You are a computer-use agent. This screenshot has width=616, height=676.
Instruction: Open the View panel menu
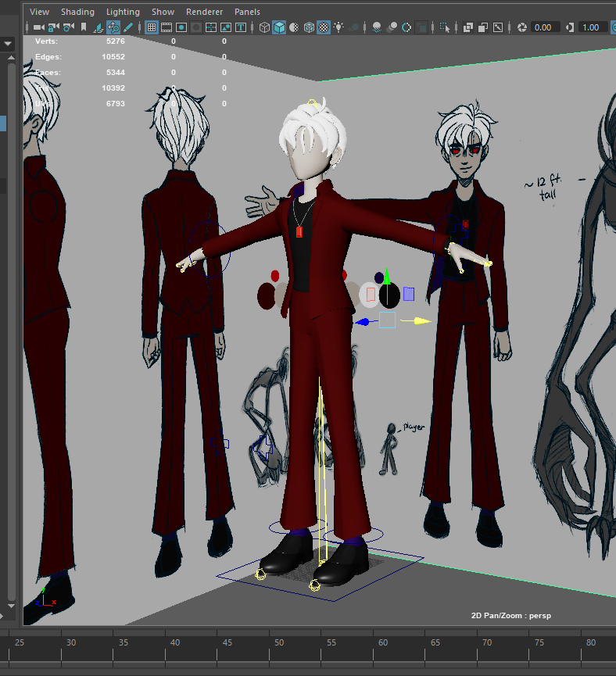click(x=39, y=12)
